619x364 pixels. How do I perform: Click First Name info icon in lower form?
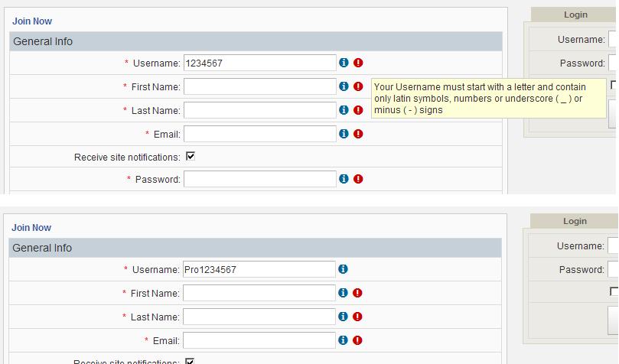click(343, 293)
